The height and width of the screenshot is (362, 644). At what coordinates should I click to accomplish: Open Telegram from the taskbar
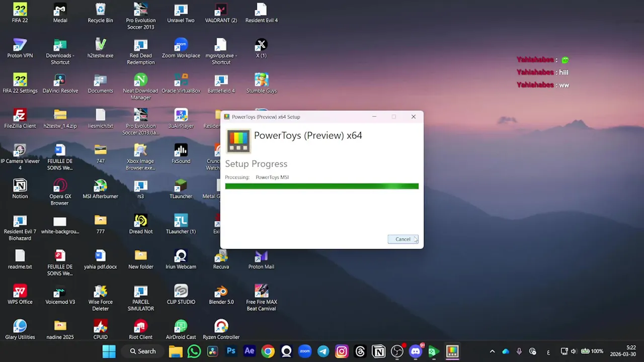[323, 351]
